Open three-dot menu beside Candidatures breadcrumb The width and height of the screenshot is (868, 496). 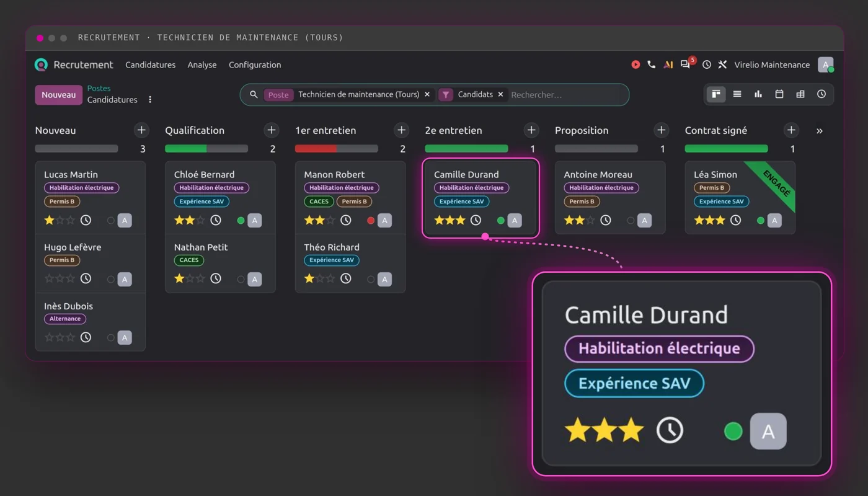pos(150,100)
